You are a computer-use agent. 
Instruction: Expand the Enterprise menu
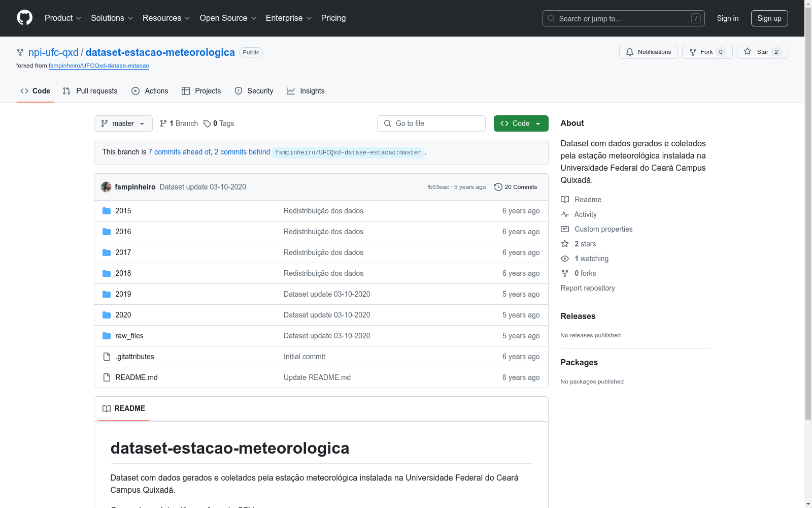pyautogui.click(x=289, y=18)
